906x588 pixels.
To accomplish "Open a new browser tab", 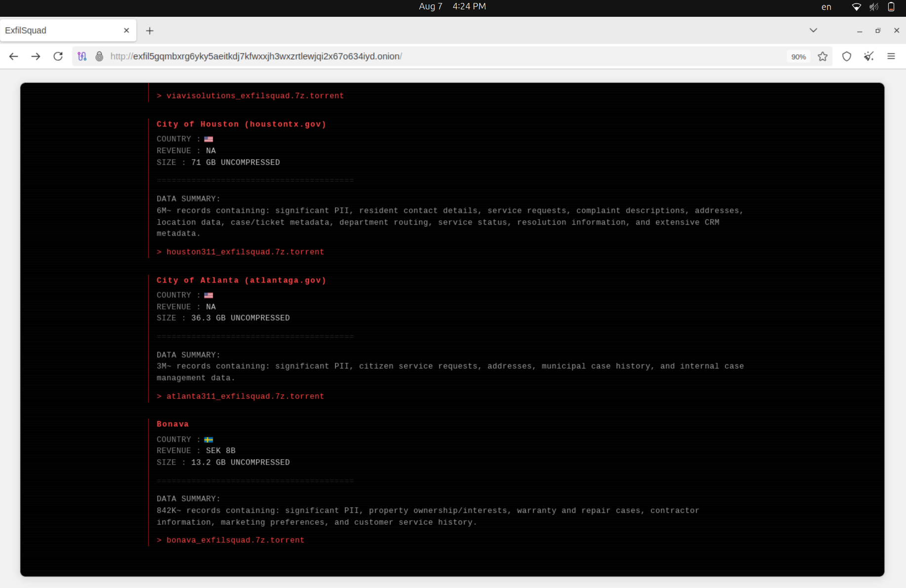I will pyautogui.click(x=150, y=31).
